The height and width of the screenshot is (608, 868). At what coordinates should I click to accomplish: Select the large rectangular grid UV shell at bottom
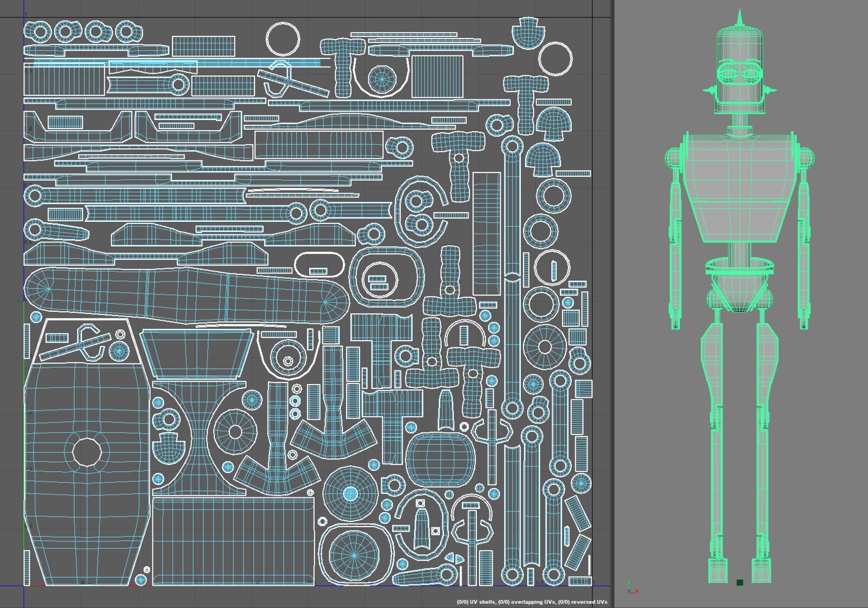(233, 541)
